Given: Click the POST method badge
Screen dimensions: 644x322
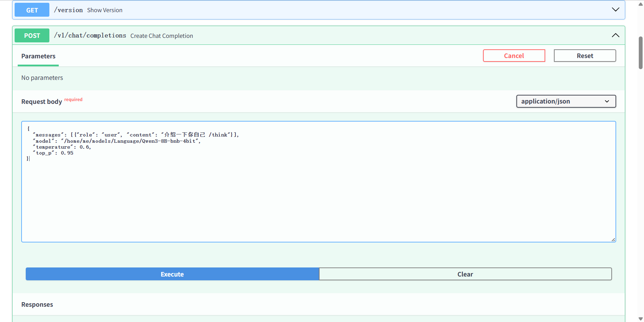Looking at the screenshot, I should 32,35.
